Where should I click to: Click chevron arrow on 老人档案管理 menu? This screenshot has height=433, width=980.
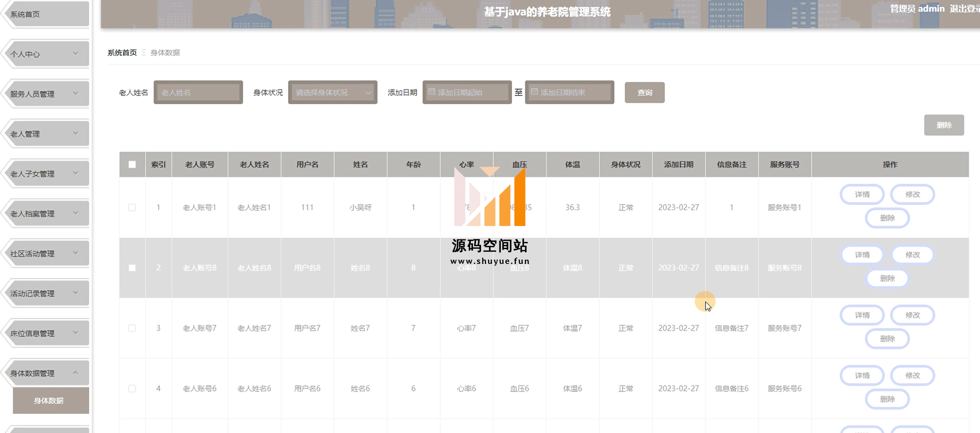75,213
